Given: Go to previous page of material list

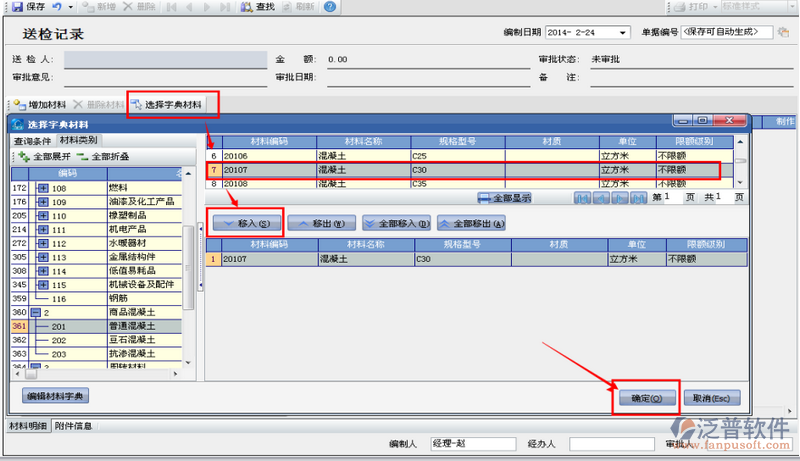Looking at the screenshot, I should coord(601,198).
